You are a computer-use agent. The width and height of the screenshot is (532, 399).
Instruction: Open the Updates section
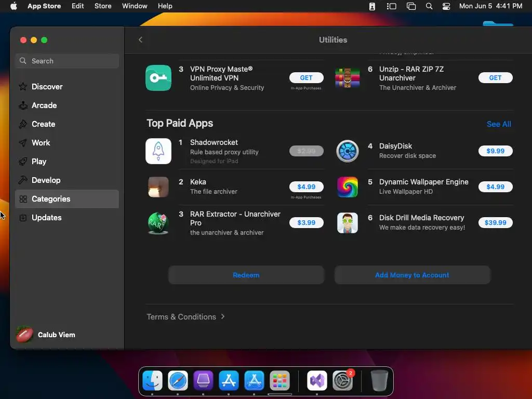tap(67, 218)
